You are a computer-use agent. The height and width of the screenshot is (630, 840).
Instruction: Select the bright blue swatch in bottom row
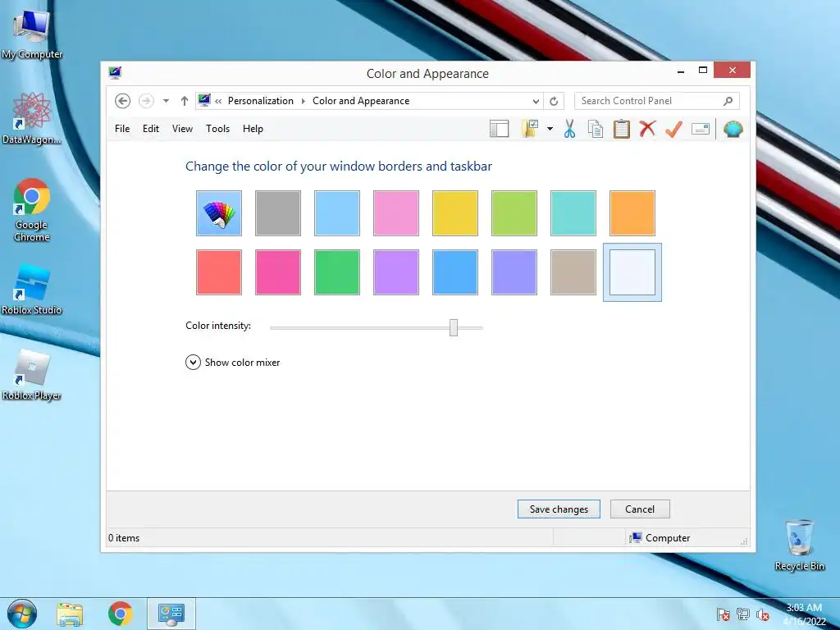point(454,272)
